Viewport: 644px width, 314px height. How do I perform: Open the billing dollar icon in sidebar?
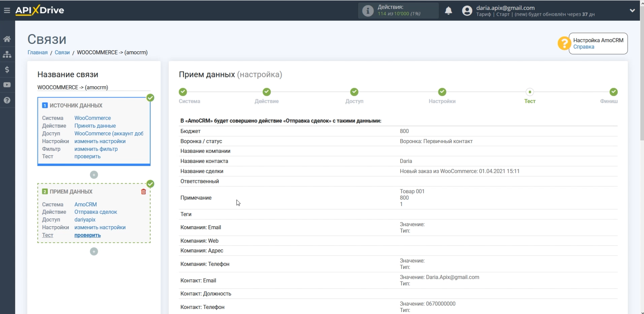click(x=7, y=70)
